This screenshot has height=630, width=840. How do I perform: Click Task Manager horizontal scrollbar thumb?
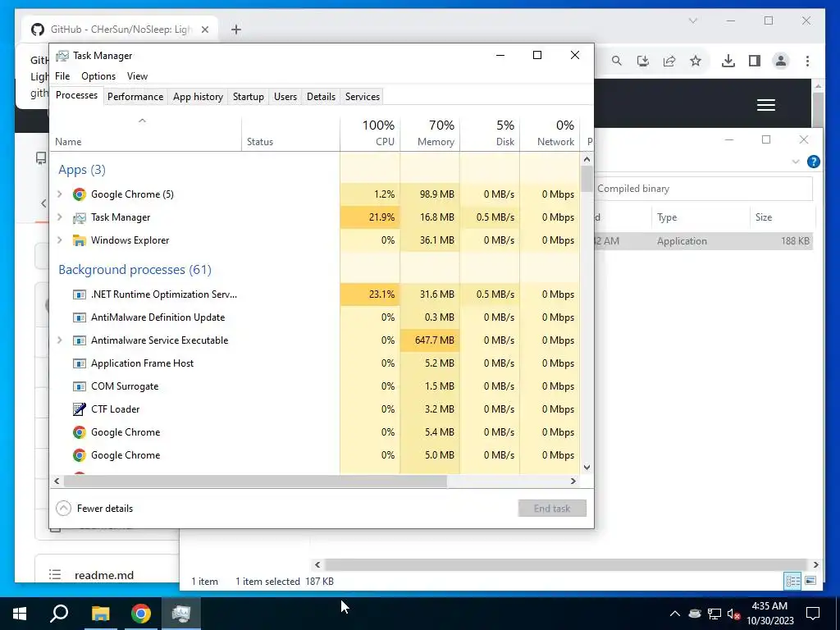click(x=255, y=481)
